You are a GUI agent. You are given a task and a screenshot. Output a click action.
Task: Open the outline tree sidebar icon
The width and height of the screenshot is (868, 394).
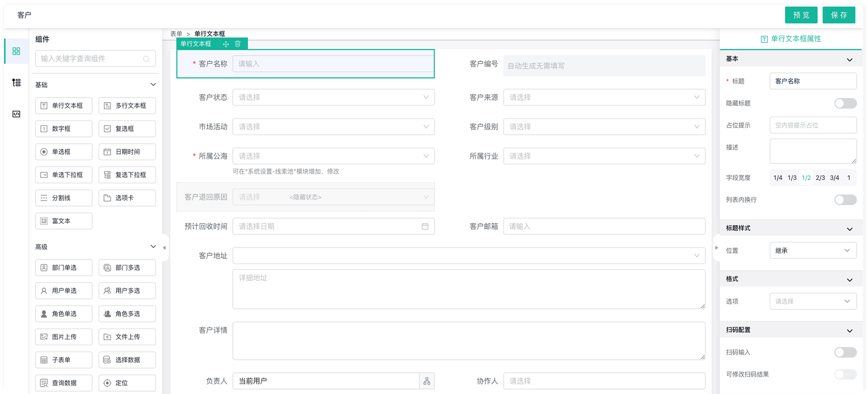click(x=16, y=82)
